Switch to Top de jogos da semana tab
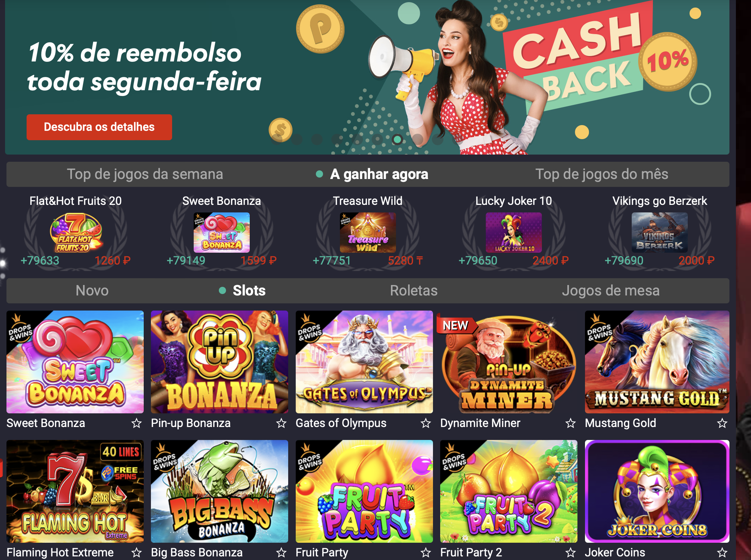Screen dimensions: 751x560 click(145, 174)
